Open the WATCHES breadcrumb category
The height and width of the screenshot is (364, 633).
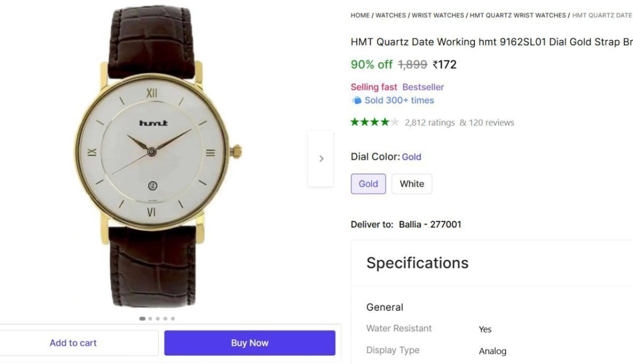pos(390,15)
